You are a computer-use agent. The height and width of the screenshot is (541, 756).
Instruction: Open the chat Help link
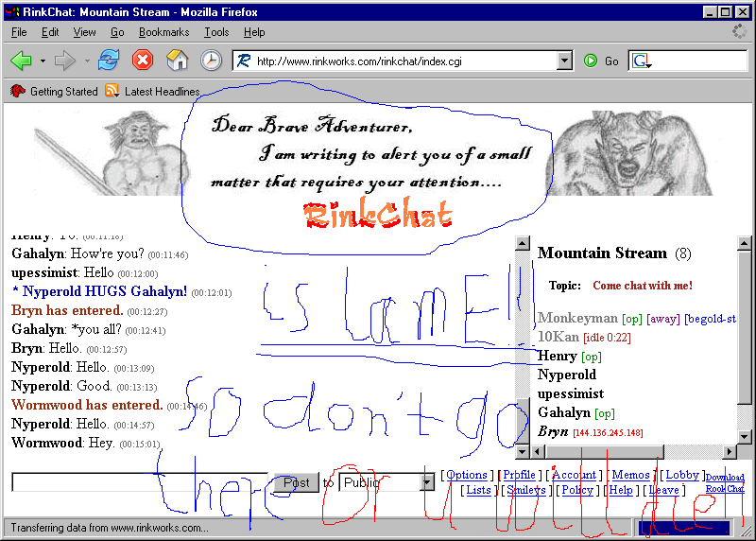(621, 490)
